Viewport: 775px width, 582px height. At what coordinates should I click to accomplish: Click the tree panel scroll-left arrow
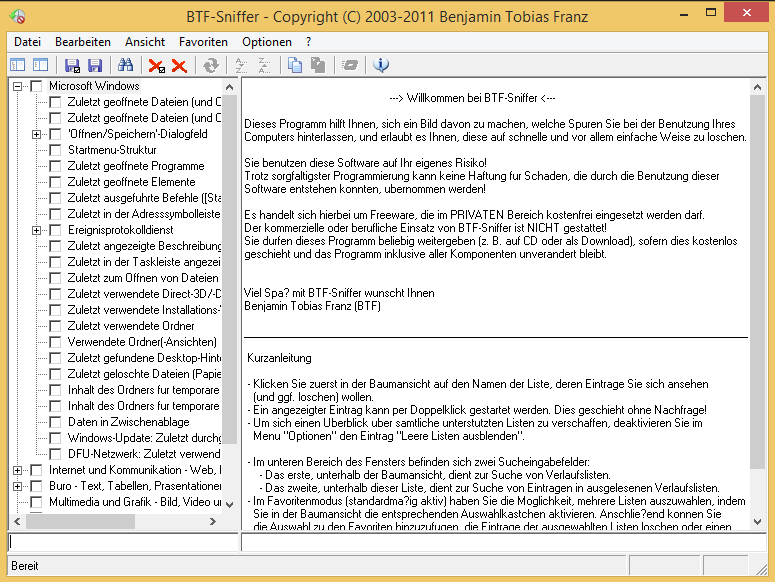pos(17,521)
